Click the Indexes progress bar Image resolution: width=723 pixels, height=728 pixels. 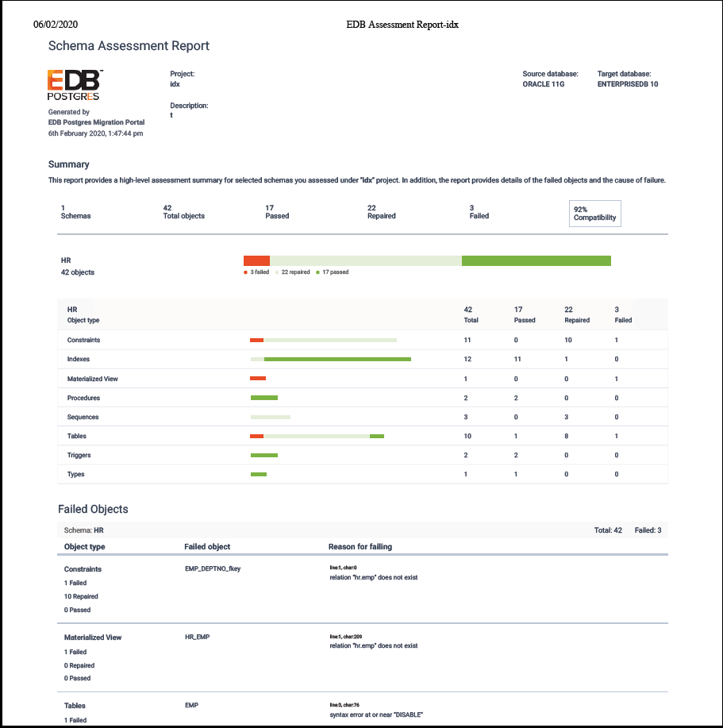point(330,360)
